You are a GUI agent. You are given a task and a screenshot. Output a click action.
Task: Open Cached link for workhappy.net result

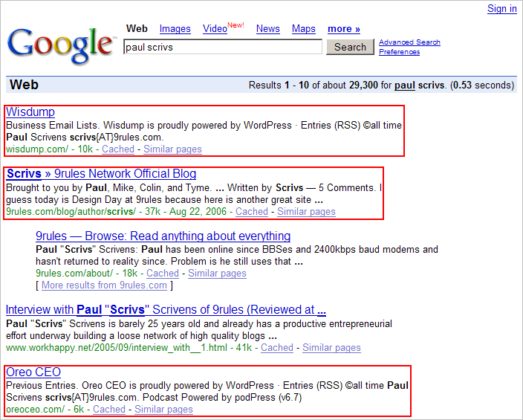(x=277, y=348)
